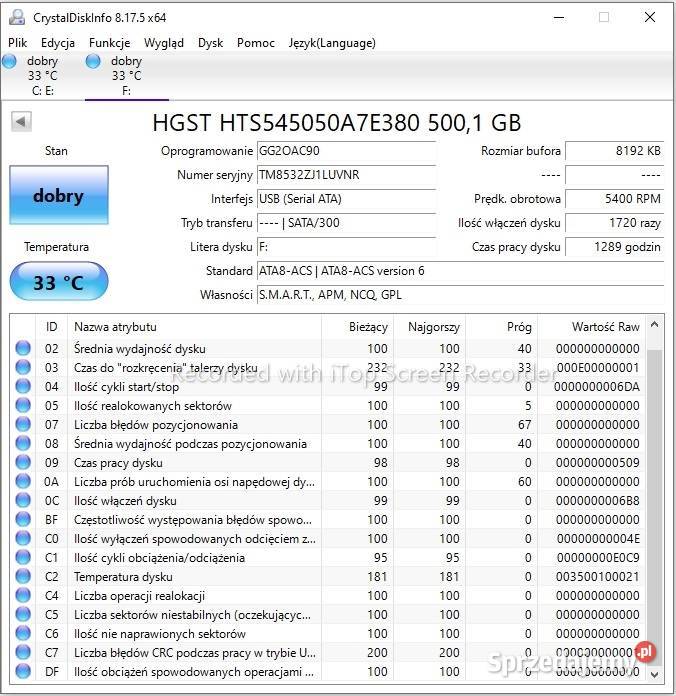Open the Dysk menu

pyautogui.click(x=210, y=43)
